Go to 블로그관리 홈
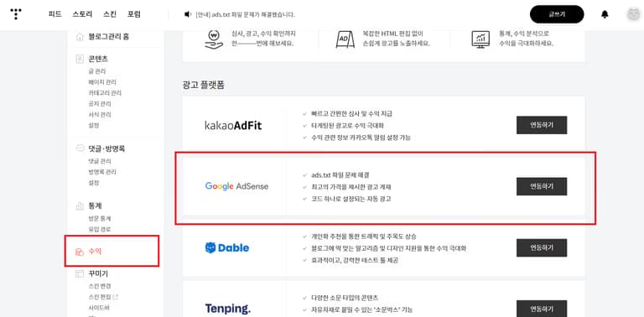The image size is (644, 317). (x=108, y=37)
